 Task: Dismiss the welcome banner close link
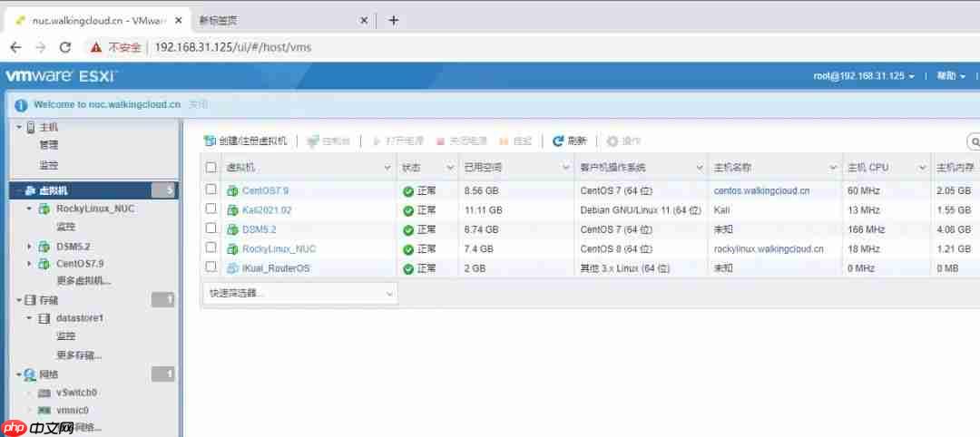(x=198, y=105)
